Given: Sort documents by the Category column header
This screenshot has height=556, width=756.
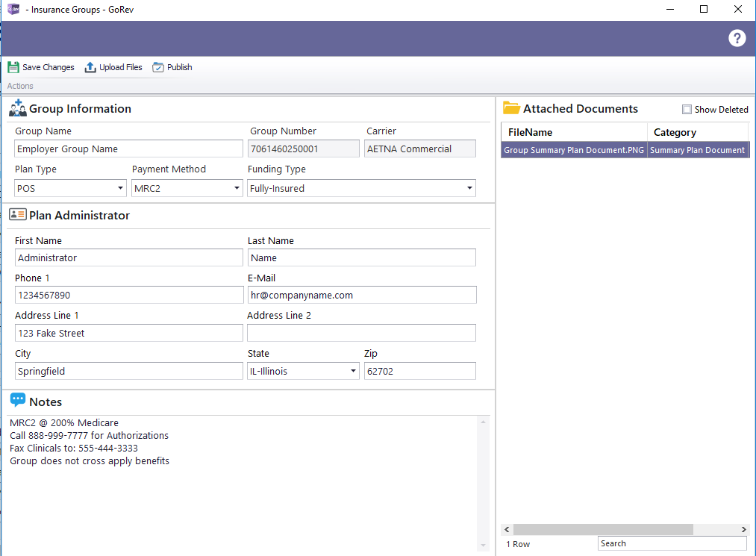Looking at the screenshot, I should (x=697, y=132).
